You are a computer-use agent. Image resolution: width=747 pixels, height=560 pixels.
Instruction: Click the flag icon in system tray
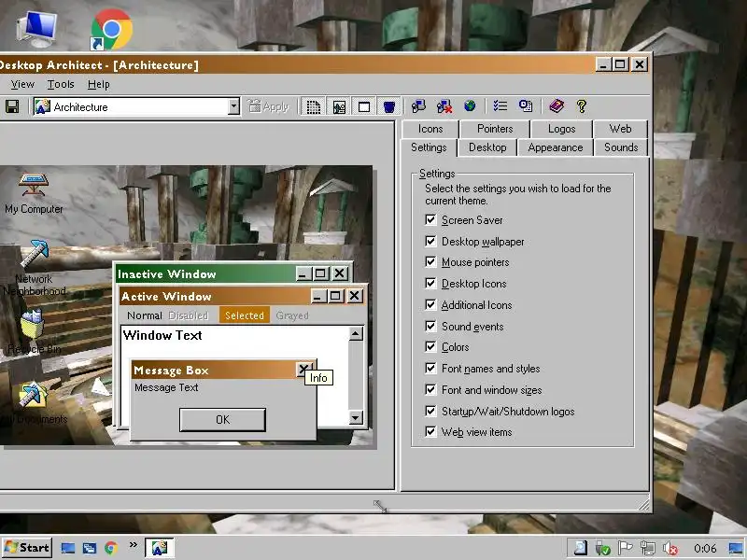click(x=625, y=548)
